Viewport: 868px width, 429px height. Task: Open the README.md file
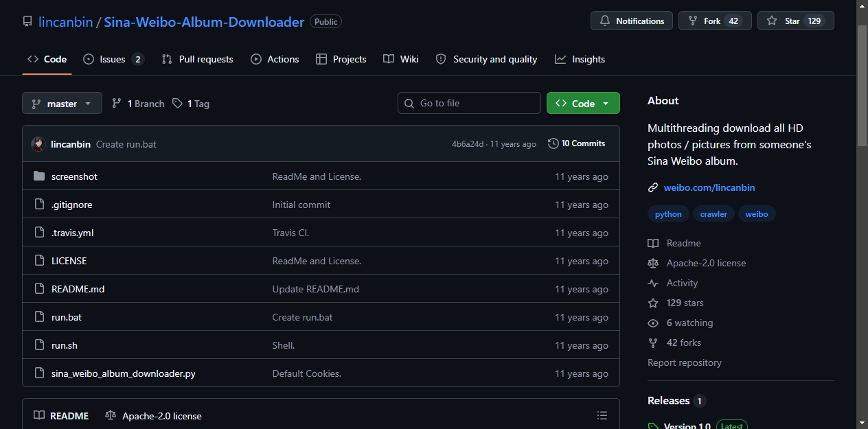(78, 289)
